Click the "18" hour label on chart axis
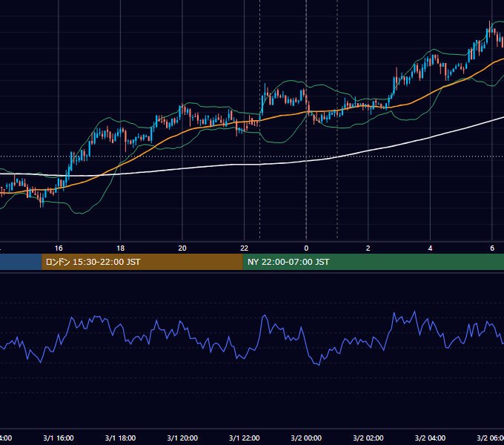This screenshot has height=445, width=504. [x=121, y=248]
